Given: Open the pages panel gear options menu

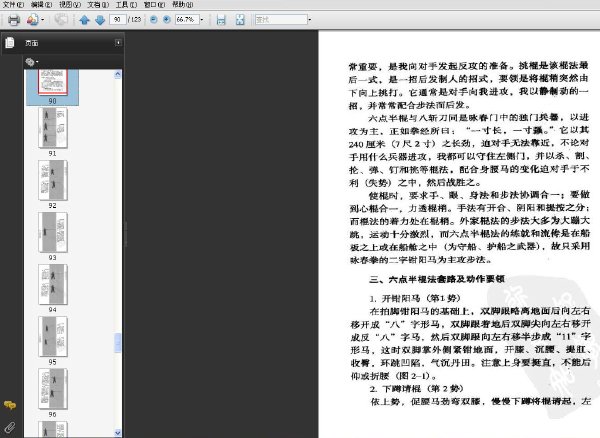Looking at the screenshot, I should (x=31, y=62).
